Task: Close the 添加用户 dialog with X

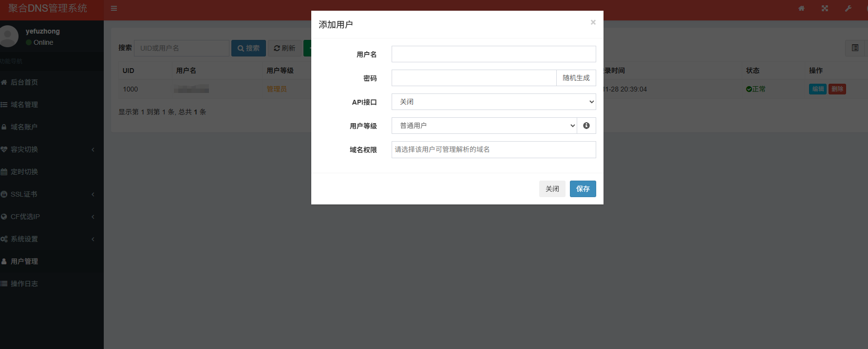Action: coord(593,22)
